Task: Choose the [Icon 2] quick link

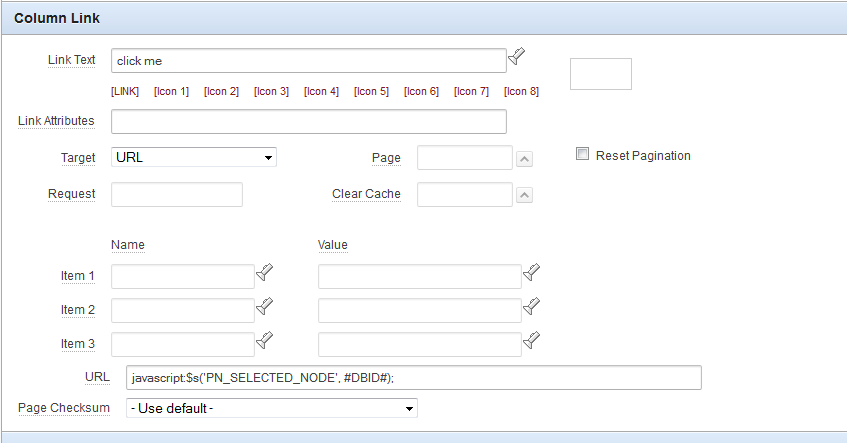Action: 221,91
